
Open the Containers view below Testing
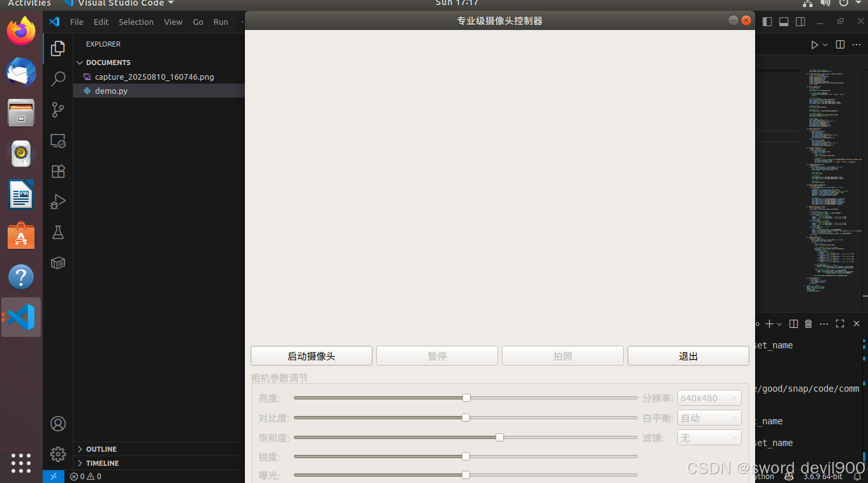[58, 263]
